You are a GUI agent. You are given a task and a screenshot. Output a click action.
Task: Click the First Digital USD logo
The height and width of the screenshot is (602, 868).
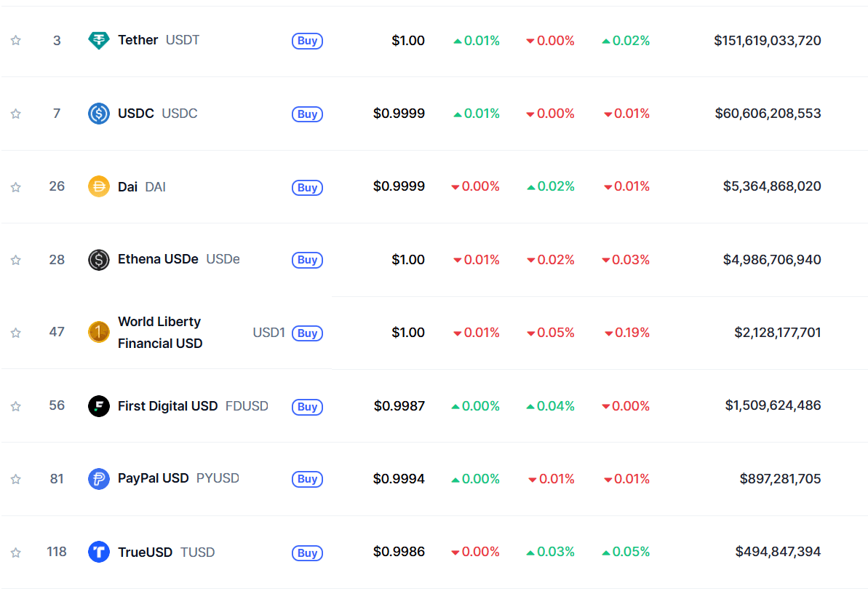click(98, 406)
